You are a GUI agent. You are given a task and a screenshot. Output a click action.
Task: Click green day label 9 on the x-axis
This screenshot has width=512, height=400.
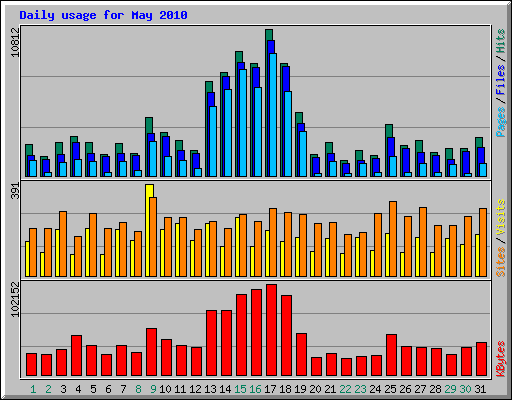153,389
